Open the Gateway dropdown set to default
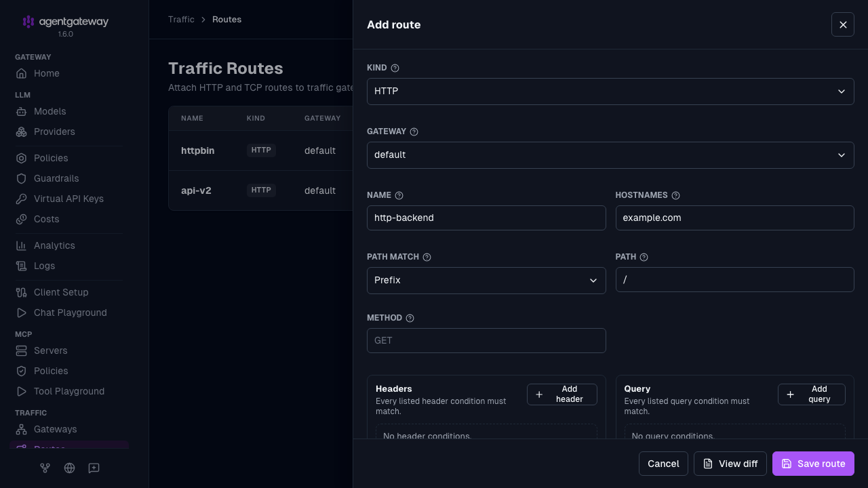 point(610,155)
